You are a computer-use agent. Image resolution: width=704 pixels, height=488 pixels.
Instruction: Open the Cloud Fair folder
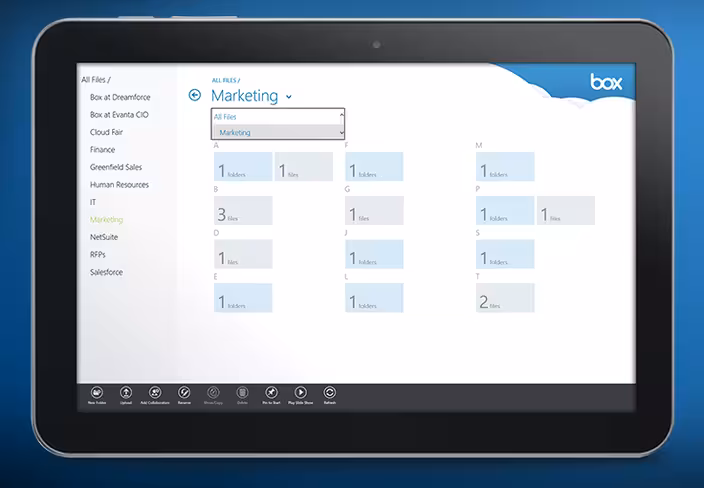(x=106, y=132)
